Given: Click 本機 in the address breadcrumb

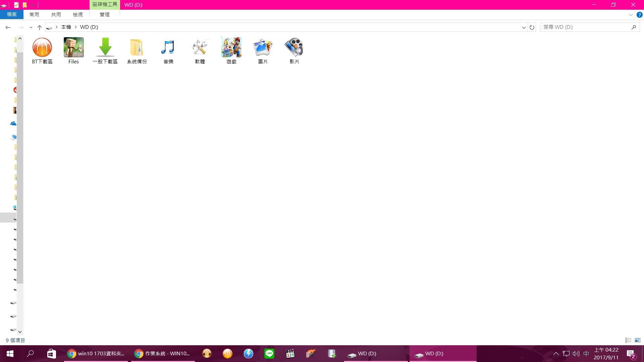Looking at the screenshot, I should pos(66,27).
